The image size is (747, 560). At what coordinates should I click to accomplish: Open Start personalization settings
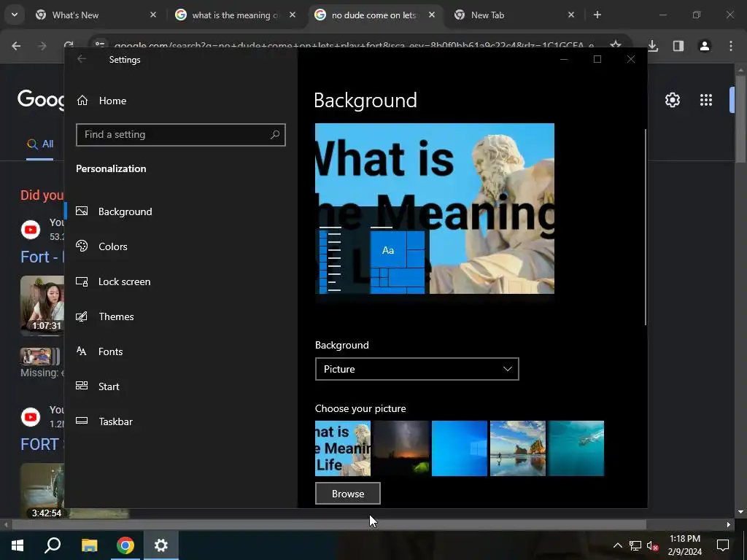tap(181, 386)
